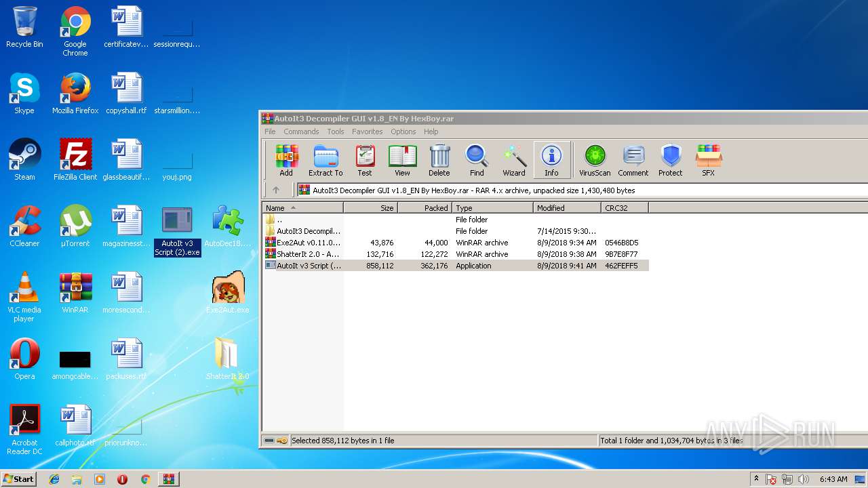Viewport: 868px width, 488px height.
Task: Select the AutoIt v3 Script (... application row
Action: [x=455, y=266]
